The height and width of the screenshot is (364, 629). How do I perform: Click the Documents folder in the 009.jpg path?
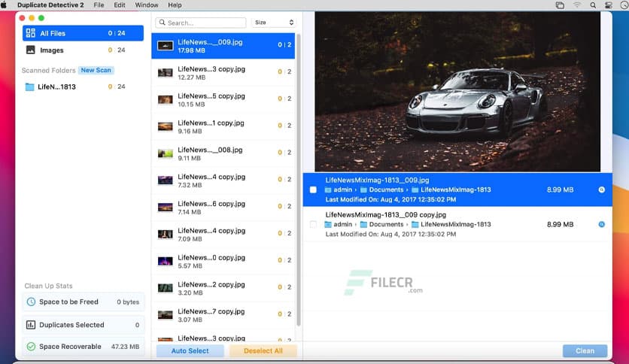(x=381, y=190)
